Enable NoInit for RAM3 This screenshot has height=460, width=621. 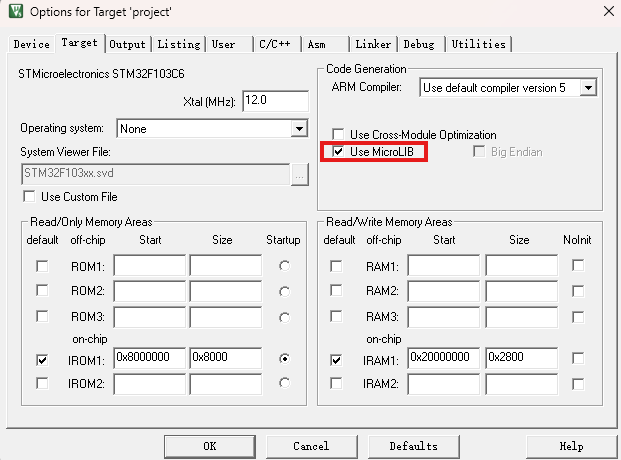[578, 317]
